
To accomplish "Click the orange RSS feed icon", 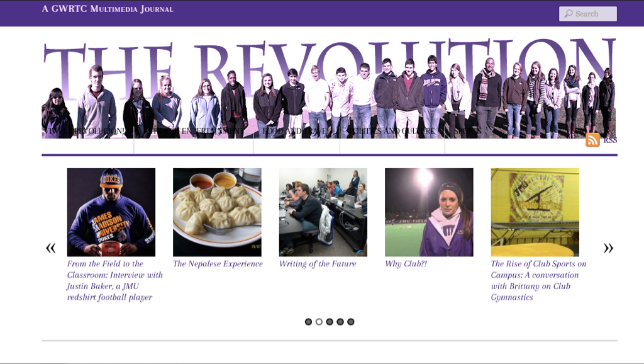I will [592, 140].
